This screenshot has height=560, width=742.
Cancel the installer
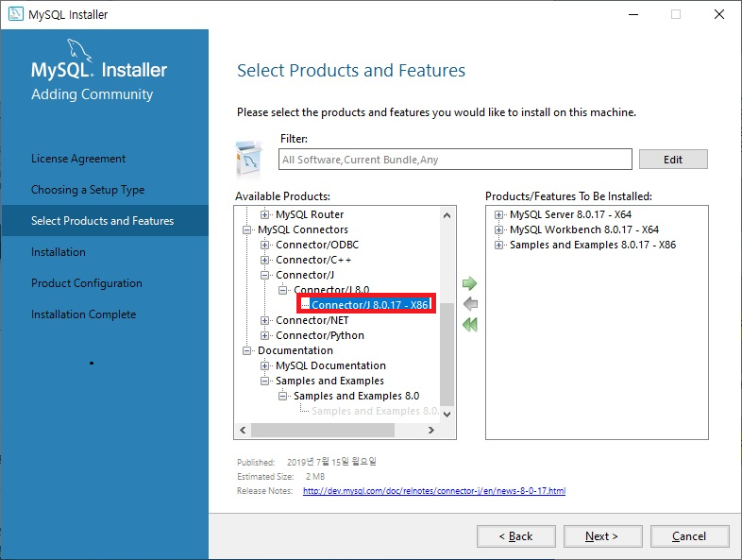(689, 536)
